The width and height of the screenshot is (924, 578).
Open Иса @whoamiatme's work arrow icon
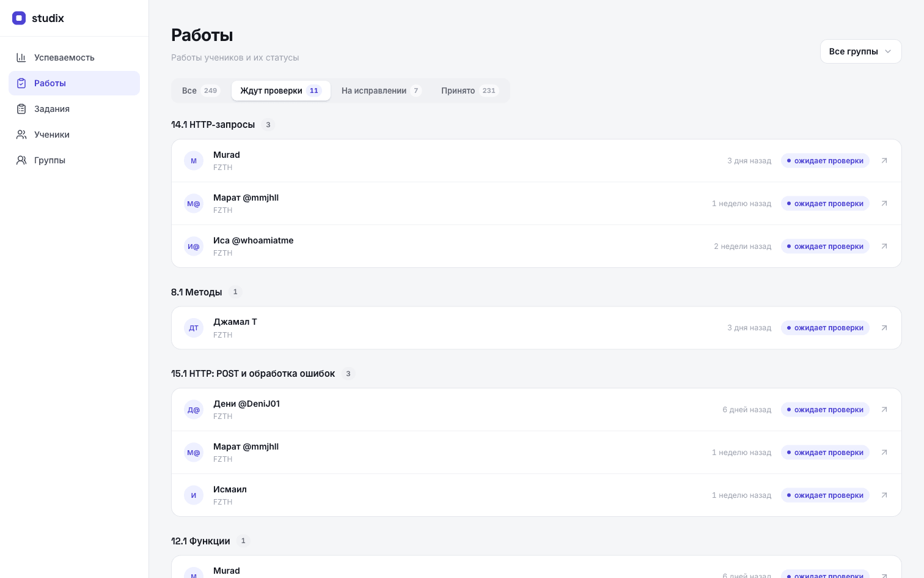[884, 246]
